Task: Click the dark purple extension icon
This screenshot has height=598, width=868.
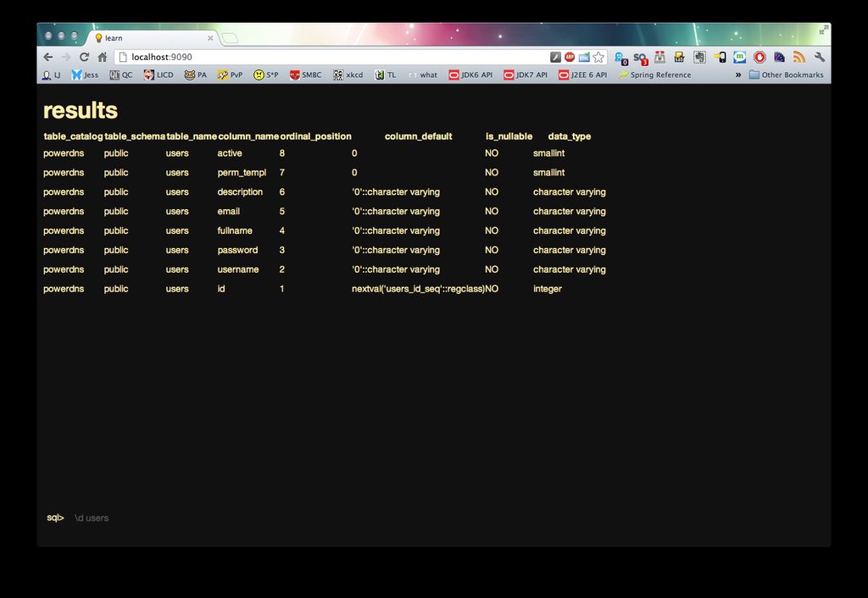Action: [x=780, y=57]
